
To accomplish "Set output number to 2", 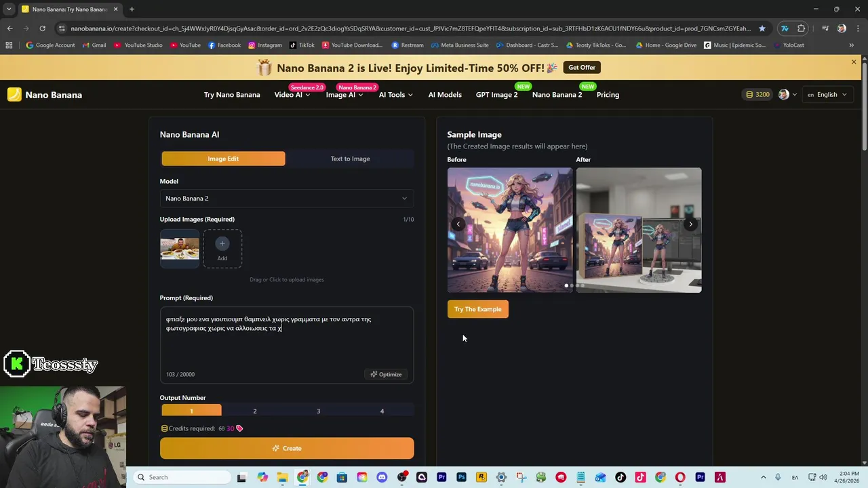I will 255,411.
